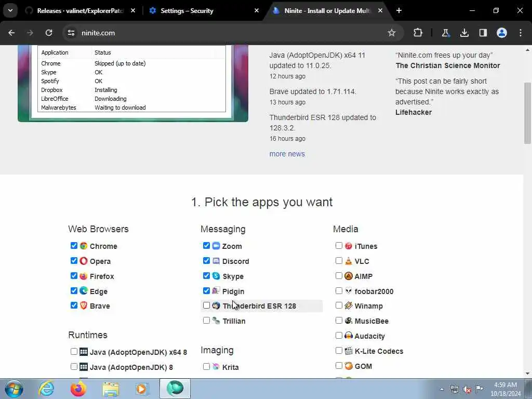This screenshot has height=399, width=532.
Task: Close the Settings – Security tab
Action: tap(257, 10)
